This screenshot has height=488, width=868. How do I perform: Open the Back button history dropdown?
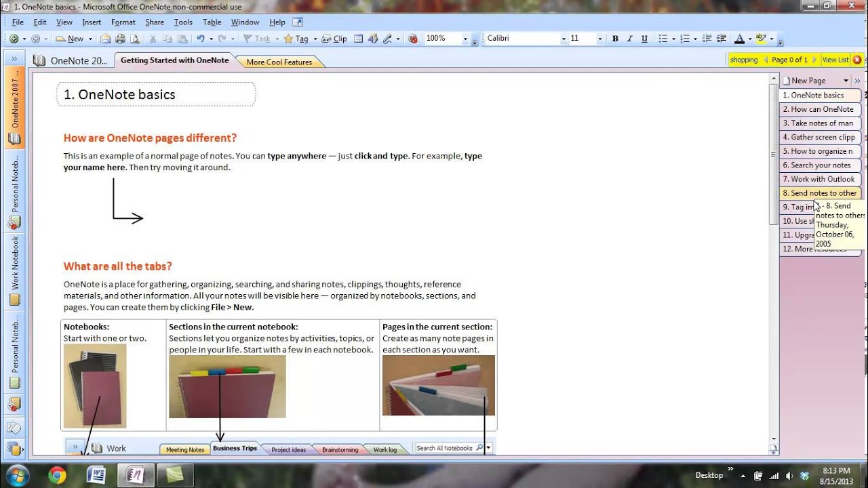coord(24,39)
